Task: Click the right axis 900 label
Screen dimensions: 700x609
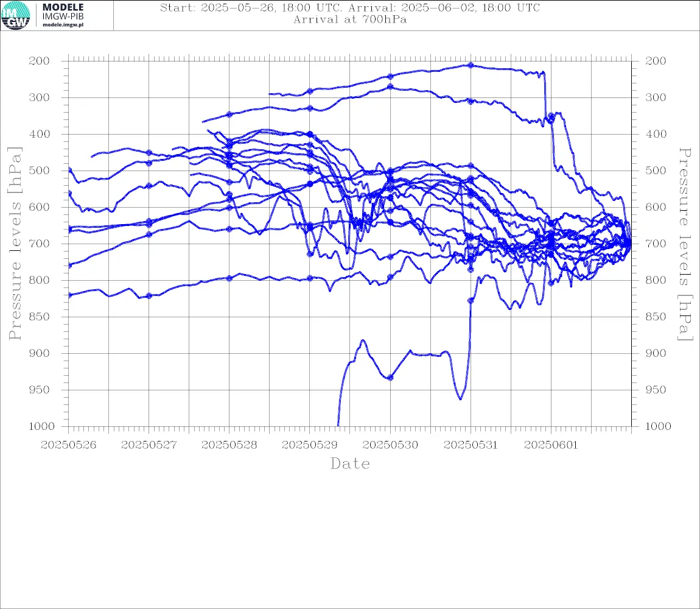Action: (656, 353)
